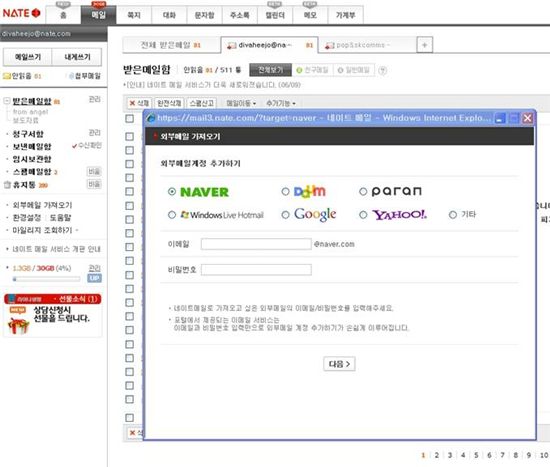Screen dimensions: 550x467
Task: Click the trash can icon beside 휴지통
Action: pyautogui.click(x=7, y=185)
